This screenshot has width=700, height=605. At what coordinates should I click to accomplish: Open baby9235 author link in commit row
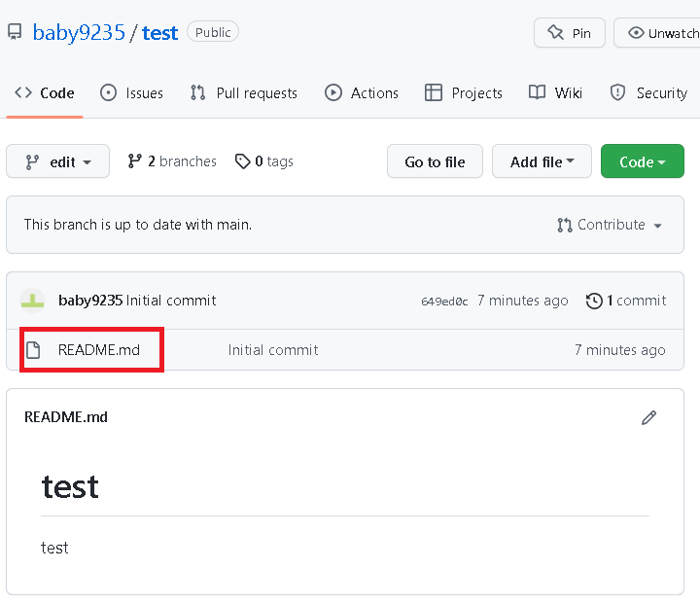pos(90,301)
